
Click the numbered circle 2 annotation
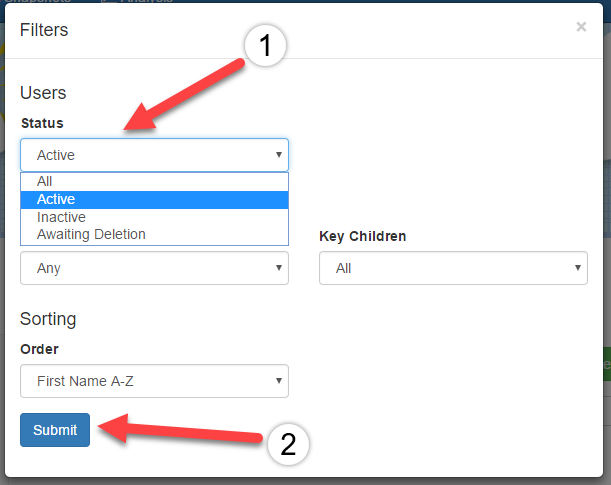click(288, 444)
